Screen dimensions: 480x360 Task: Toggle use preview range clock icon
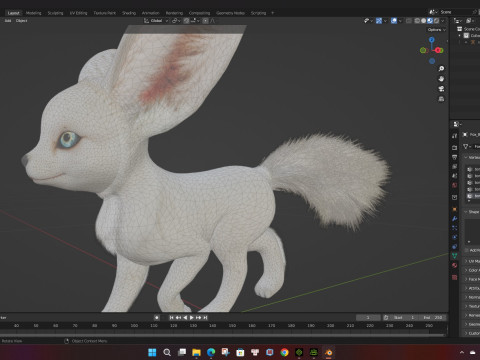[x=386, y=318]
